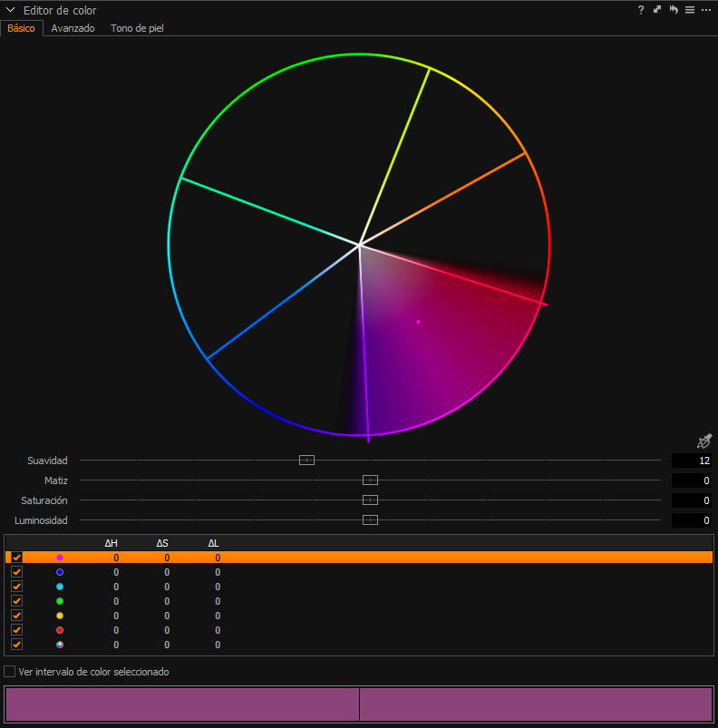Uncheck the cyan color range checkbox

pyautogui.click(x=16, y=587)
